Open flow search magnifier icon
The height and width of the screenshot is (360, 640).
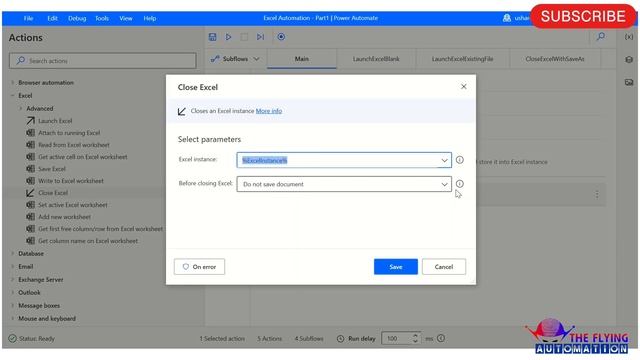(601, 37)
